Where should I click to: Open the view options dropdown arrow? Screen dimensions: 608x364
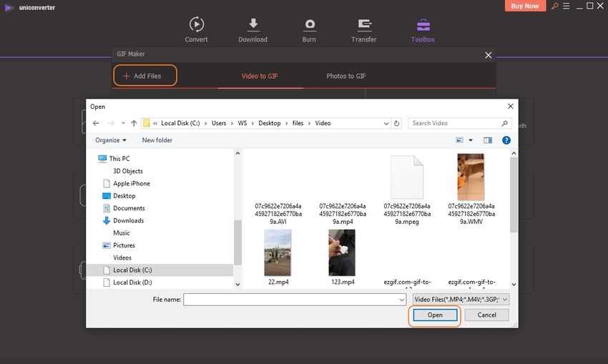pos(471,140)
